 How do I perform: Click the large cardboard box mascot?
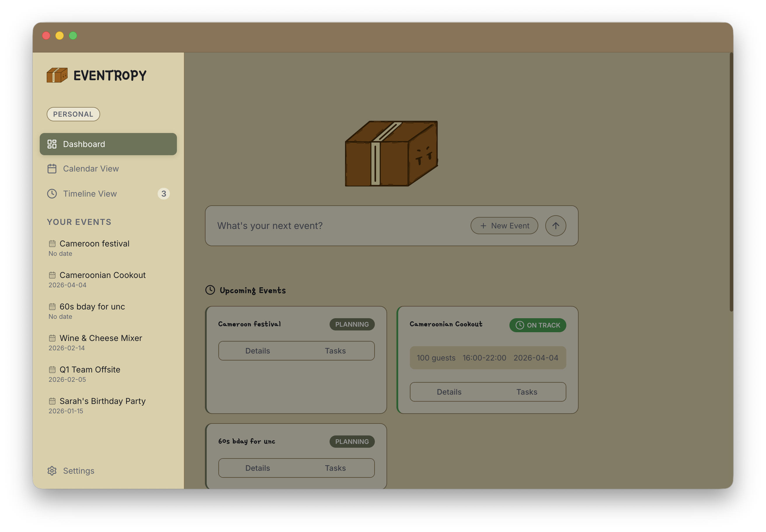coord(391,153)
